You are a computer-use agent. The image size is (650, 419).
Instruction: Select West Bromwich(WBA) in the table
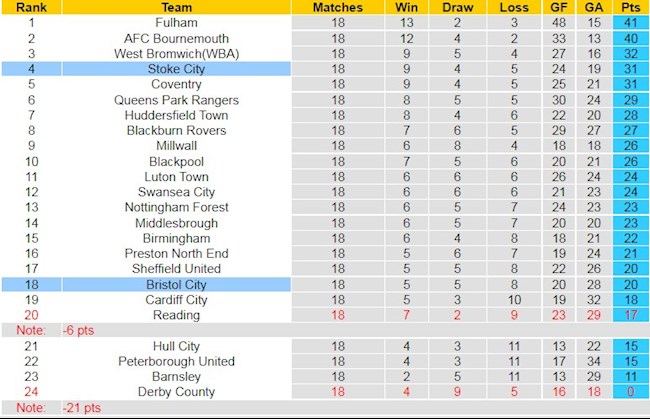pyautogui.click(x=177, y=54)
